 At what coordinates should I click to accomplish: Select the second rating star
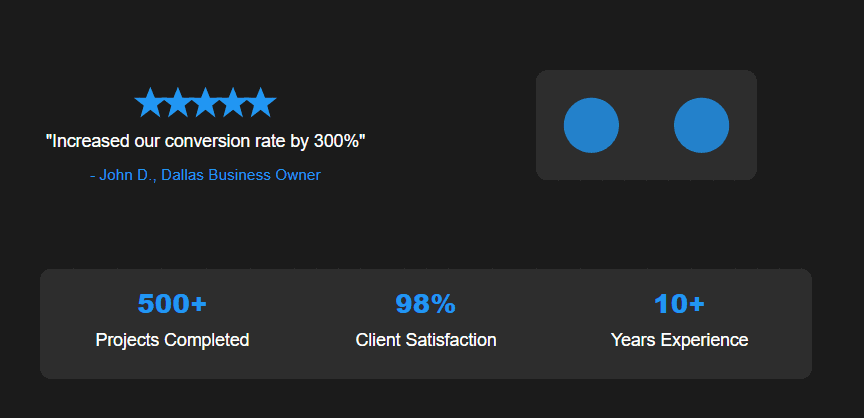[177, 102]
